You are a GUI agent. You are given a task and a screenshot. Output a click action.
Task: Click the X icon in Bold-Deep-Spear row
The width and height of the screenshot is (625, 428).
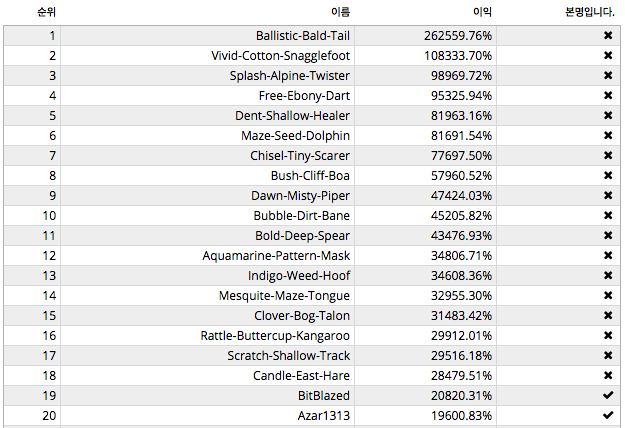(607, 235)
